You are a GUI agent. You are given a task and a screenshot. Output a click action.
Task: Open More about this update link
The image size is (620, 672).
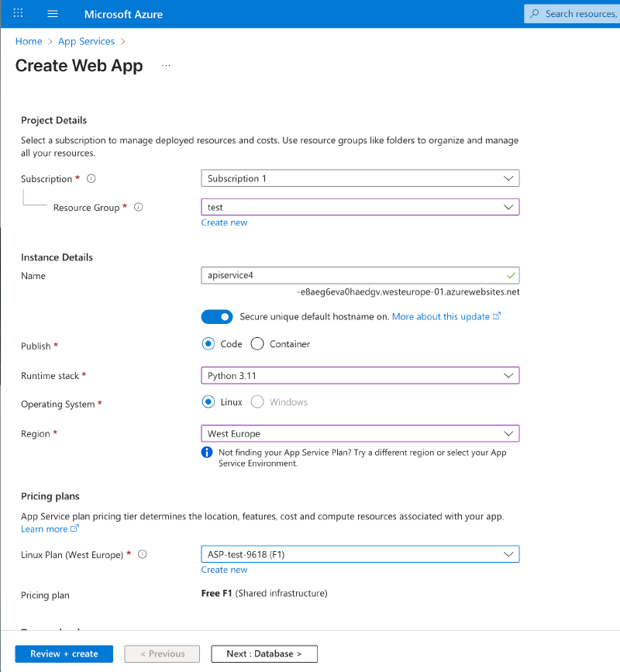[x=440, y=317]
